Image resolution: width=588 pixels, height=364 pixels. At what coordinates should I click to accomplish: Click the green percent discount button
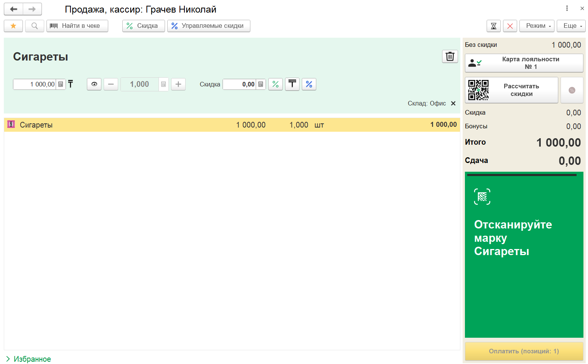(276, 84)
